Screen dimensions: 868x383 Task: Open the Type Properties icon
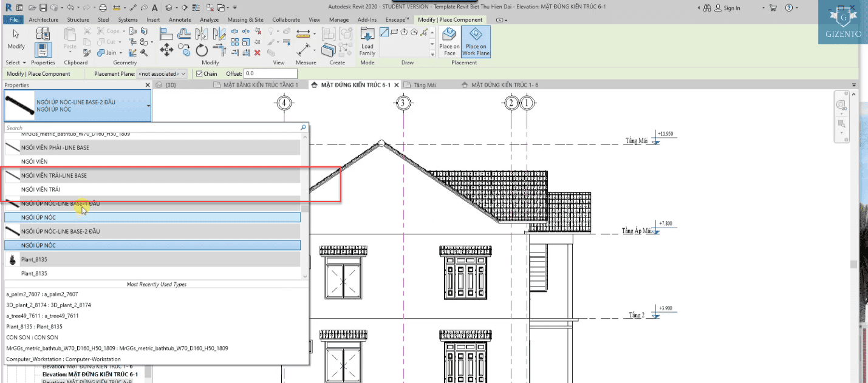[x=43, y=33]
